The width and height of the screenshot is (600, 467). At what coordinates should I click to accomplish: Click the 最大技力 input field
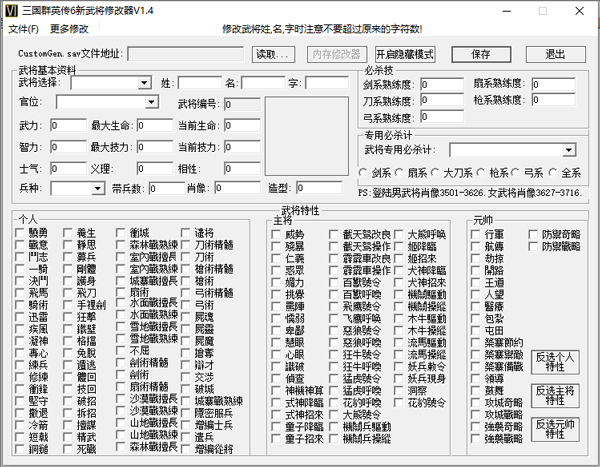pyautogui.click(x=155, y=147)
